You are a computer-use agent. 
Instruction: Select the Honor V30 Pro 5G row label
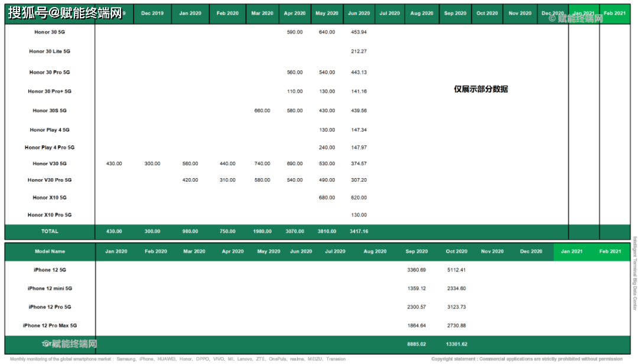[x=50, y=180]
